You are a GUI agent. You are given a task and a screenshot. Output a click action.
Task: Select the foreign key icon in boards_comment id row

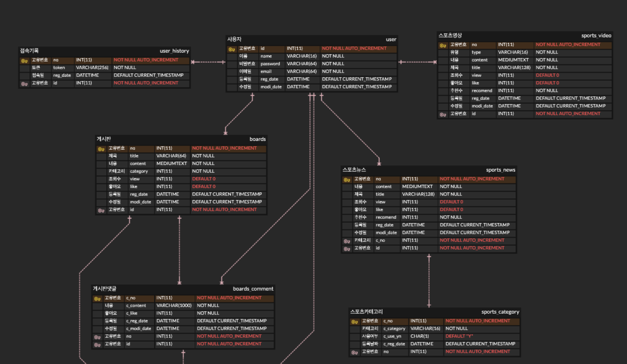[97, 345]
